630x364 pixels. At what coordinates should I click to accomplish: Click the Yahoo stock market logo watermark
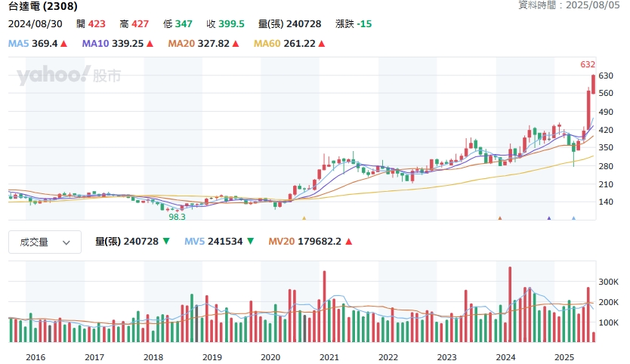(68, 76)
